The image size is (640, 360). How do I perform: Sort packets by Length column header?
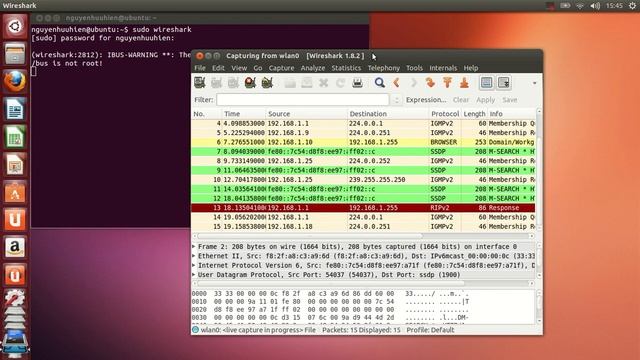pyautogui.click(x=474, y=114)
